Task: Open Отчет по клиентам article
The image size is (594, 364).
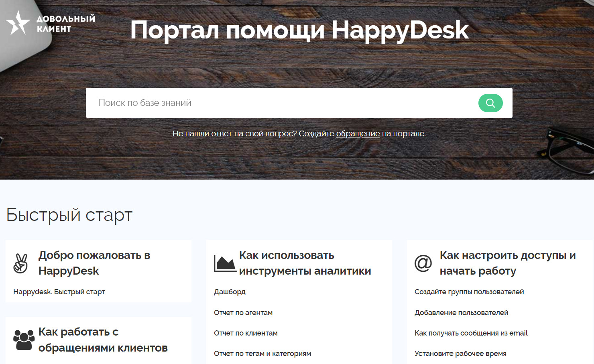Action: 246,333
